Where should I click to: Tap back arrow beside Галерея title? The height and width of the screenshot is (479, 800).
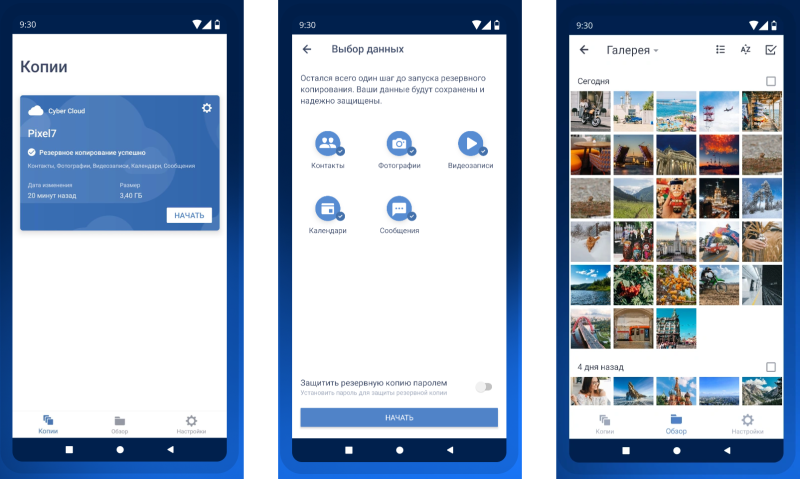click(584, 49)
